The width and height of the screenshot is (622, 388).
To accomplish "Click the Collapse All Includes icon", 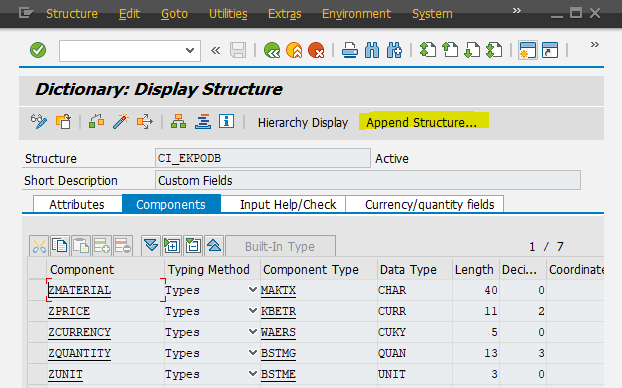I will click(214, 246).
